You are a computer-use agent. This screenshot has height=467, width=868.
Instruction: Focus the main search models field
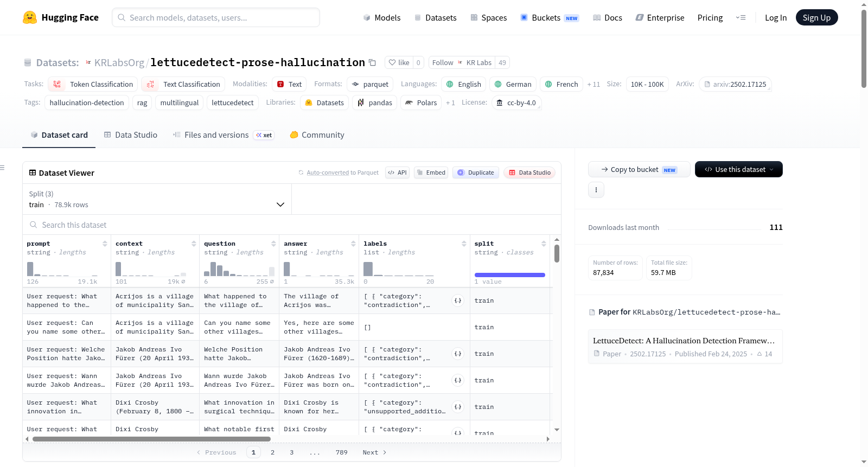pyautogui.click(x=216, y=17)
